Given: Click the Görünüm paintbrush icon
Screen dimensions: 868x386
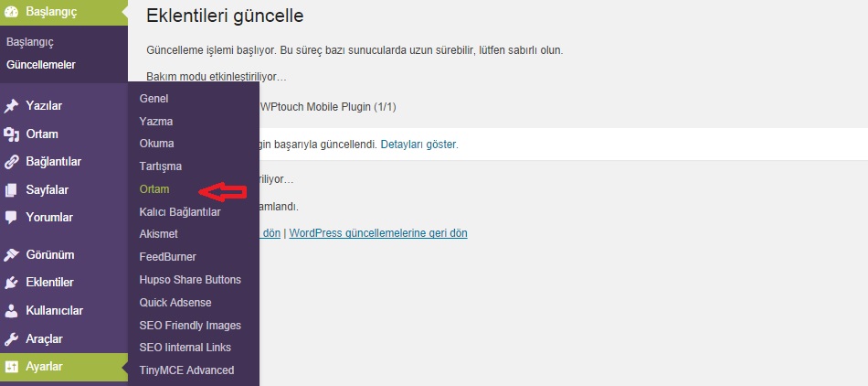Looking at the screenshot, I should tap(11, 255).
